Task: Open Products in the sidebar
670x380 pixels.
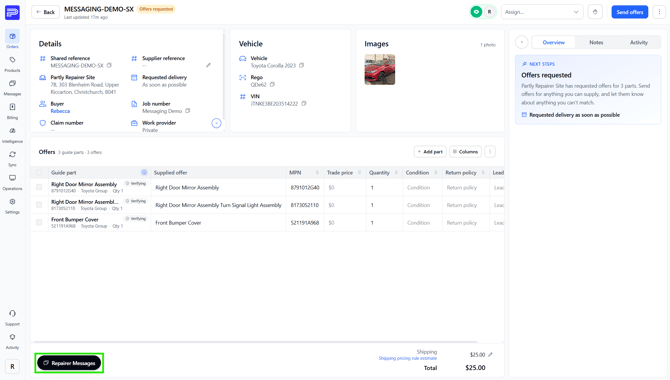Action: coord(12,64)
